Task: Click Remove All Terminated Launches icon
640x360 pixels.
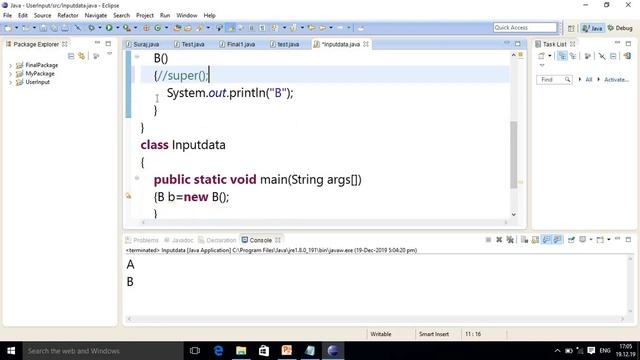Action: [x=510, y=240]
